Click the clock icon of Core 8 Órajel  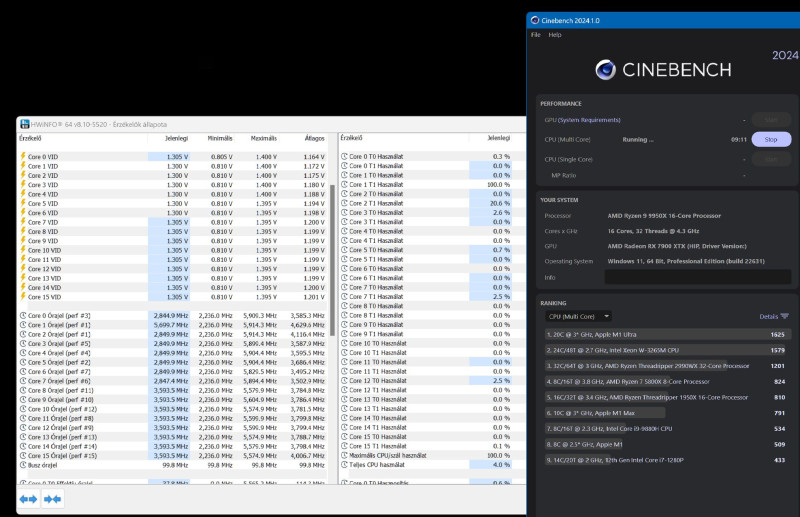pyautogui.click(x=23, y=390)
